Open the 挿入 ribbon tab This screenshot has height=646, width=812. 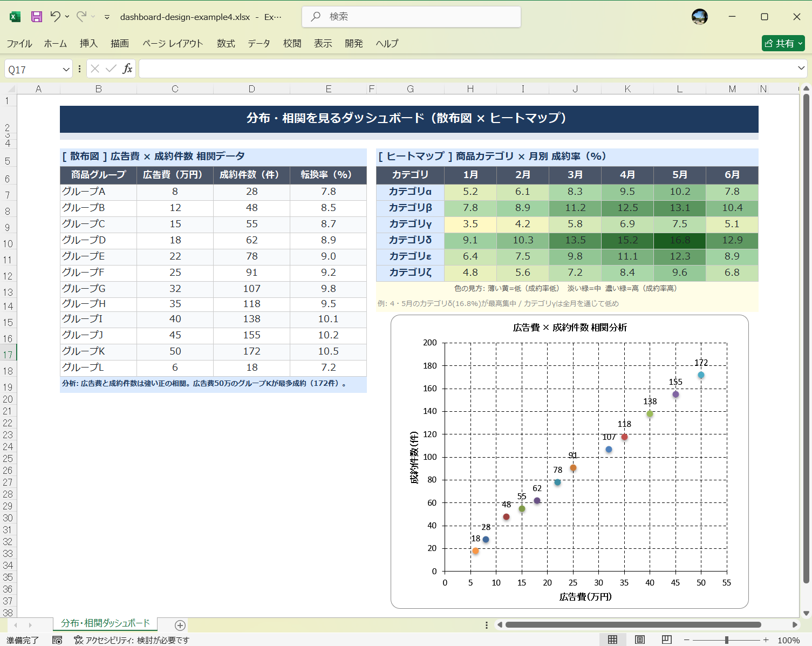click(88, 43)
